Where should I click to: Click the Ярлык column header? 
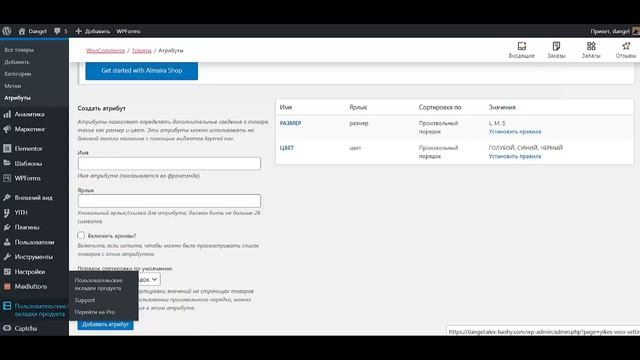tap(358, 107)
